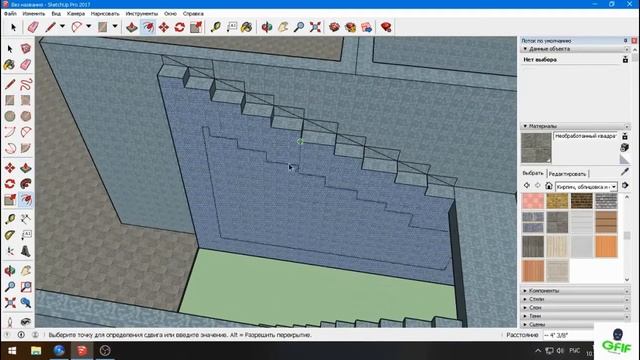Choose the Polygon tool
Image resolution: width=640 pixels, height=360 pixels.
coord(26,116)
